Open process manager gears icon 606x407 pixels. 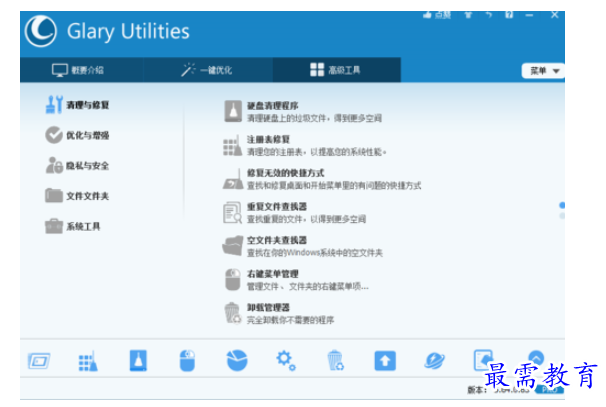click(286, 360)
